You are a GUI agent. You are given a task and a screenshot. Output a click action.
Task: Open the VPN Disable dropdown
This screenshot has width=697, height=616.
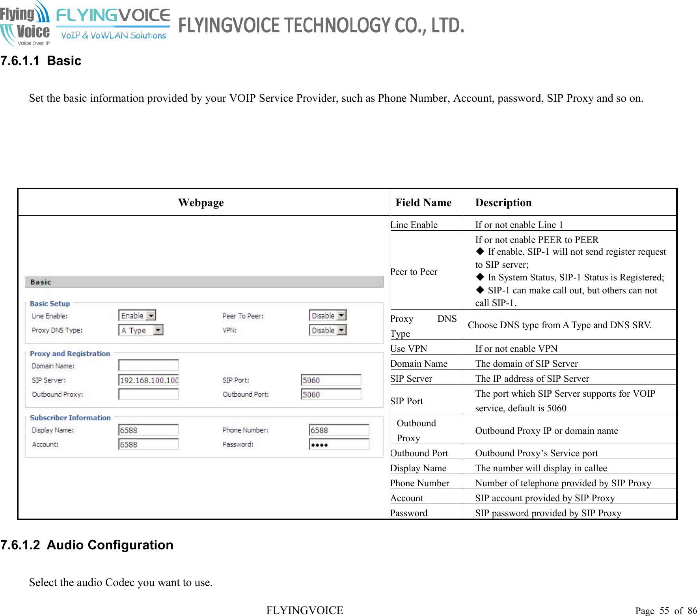click(328, 330)
